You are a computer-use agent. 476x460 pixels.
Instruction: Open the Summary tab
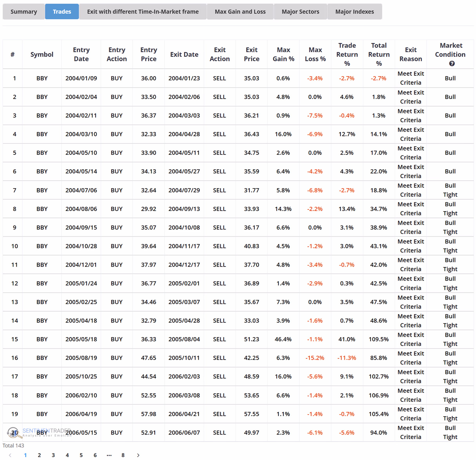(x=24, y=12)
